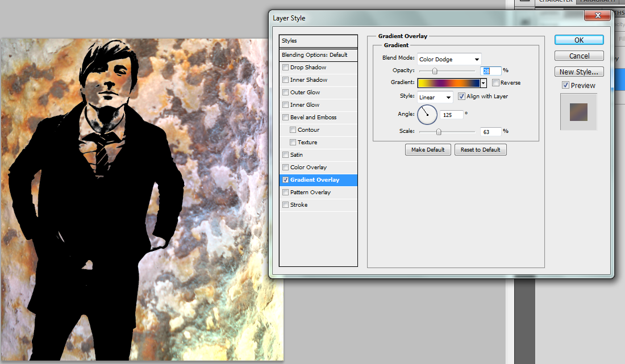Click the Opacity slider handle
The width and height of the screenshot is (625, 364).
tap(435, 71)
